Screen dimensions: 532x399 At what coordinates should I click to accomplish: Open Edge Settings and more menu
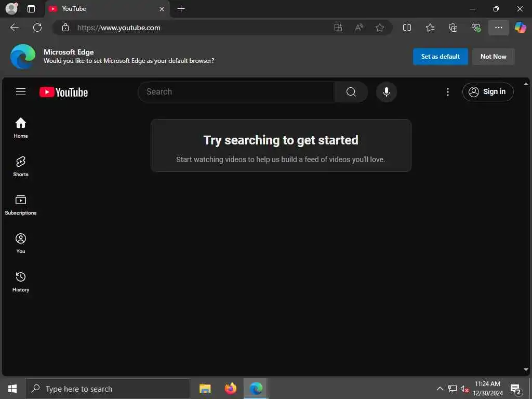[x=498, y=28]
